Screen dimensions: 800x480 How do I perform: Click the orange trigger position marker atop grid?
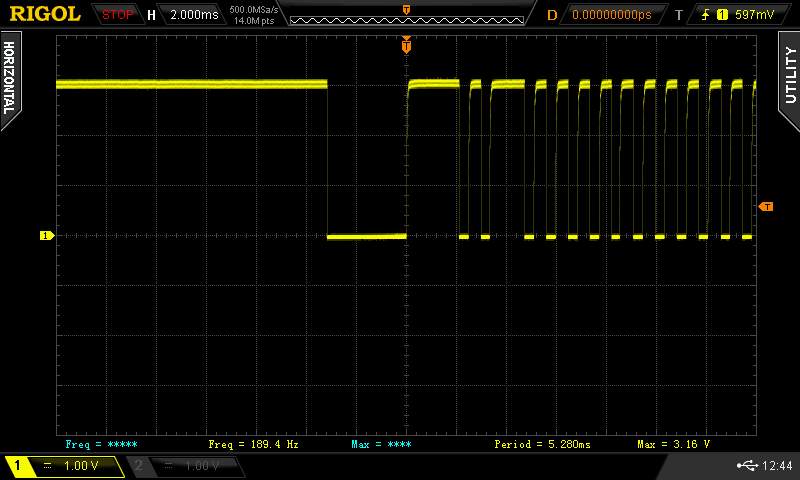(406, 44)
